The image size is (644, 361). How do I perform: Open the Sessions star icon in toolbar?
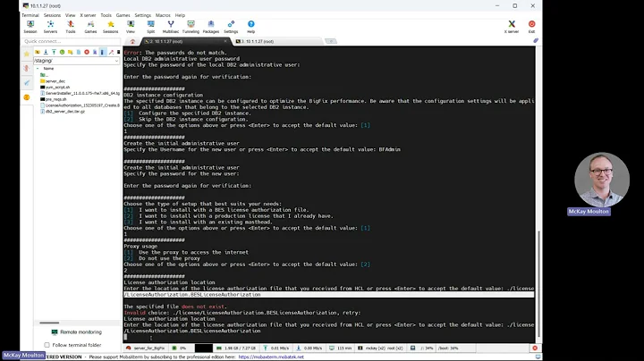pos(110,27)
